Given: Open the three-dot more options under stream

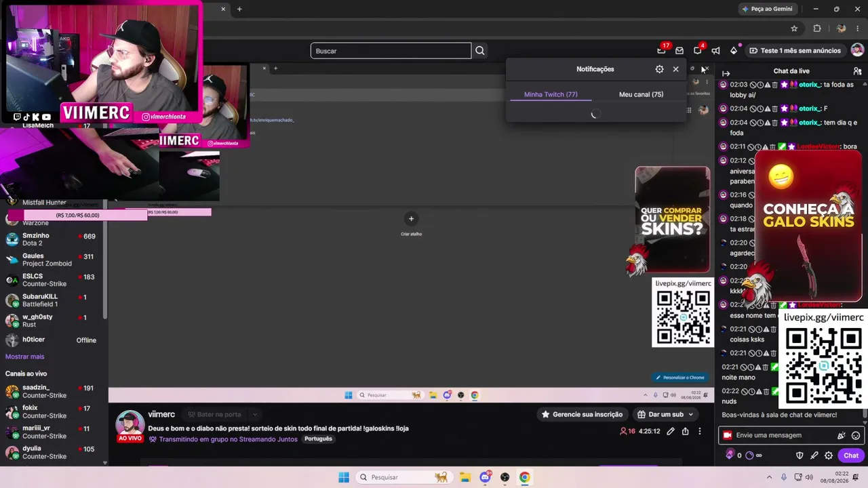Looking at the screenshot, I should (700, 431).
